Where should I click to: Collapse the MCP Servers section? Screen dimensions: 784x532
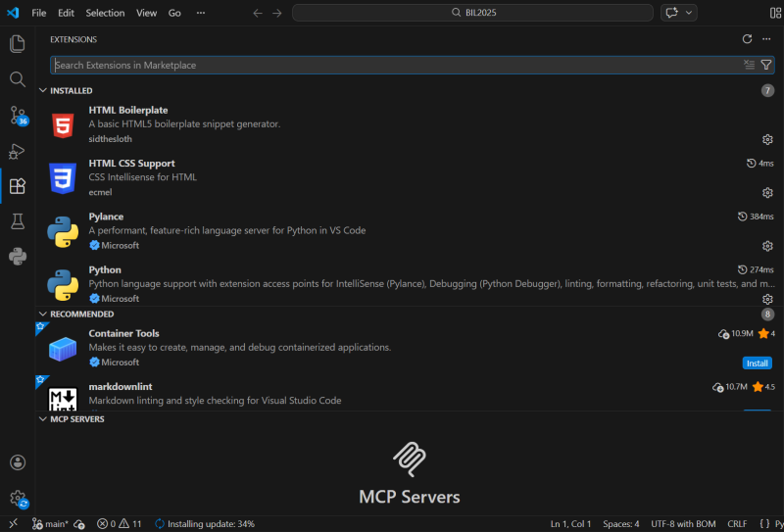click(x=43, y=419)
